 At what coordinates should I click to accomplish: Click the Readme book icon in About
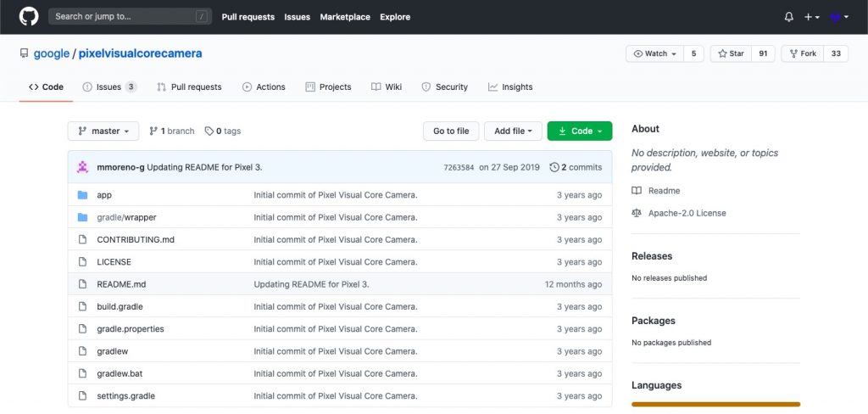point(637,191)
